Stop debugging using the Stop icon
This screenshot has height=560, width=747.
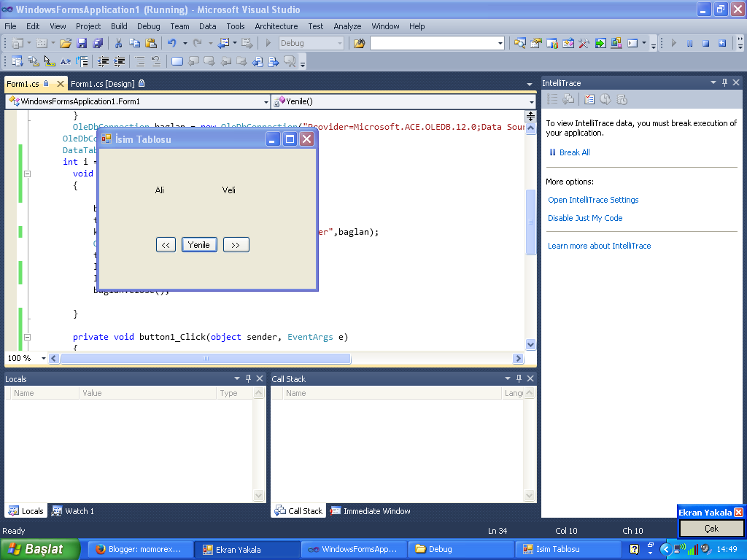pos(706,43)
